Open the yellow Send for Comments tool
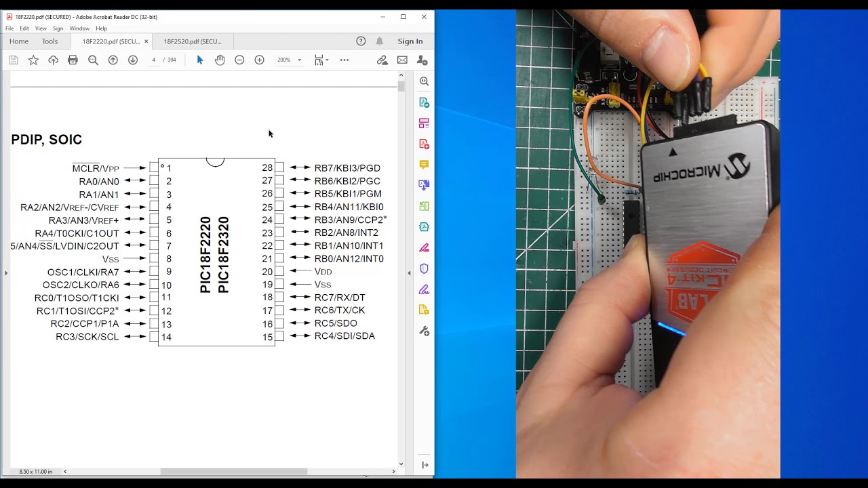 point(424,310)
